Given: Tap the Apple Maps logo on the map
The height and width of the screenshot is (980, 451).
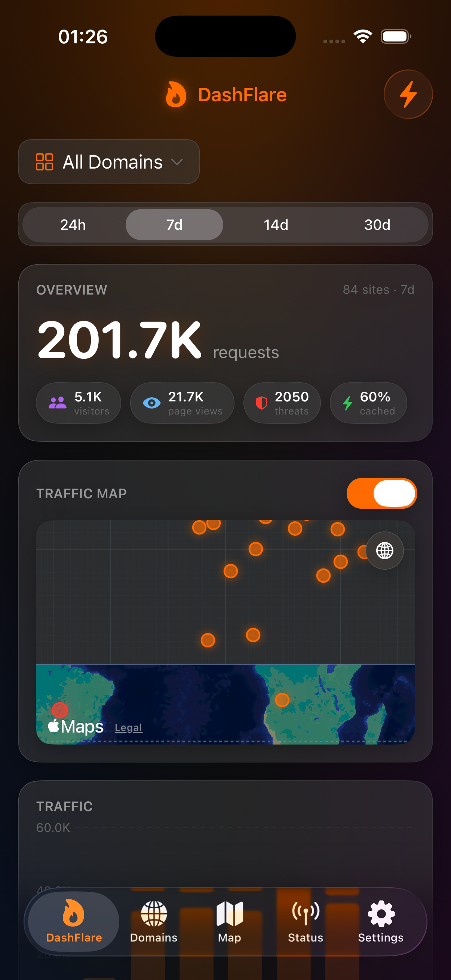Looking at the screenshot, I should (76, 726).
